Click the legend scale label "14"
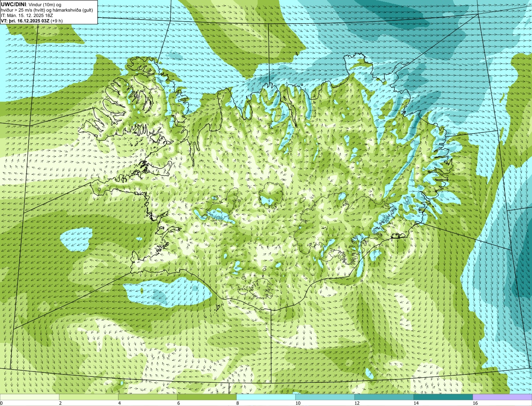 coord(416,403)
